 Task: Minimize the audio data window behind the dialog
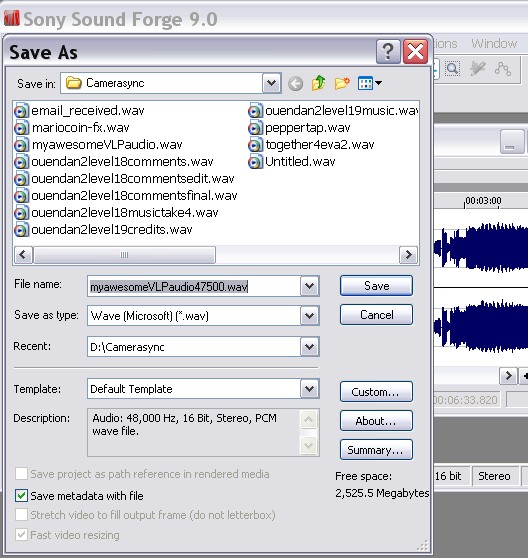click(511, 142)
